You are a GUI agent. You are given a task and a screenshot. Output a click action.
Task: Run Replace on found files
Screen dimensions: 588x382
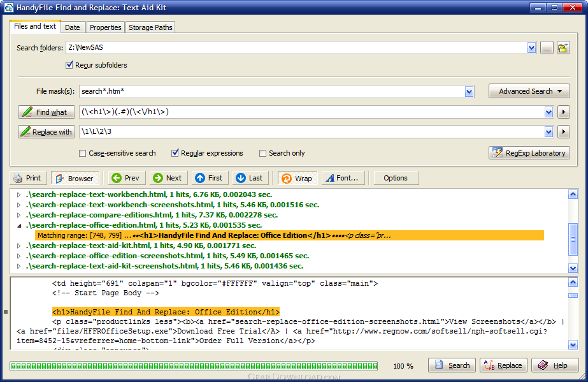503,365
